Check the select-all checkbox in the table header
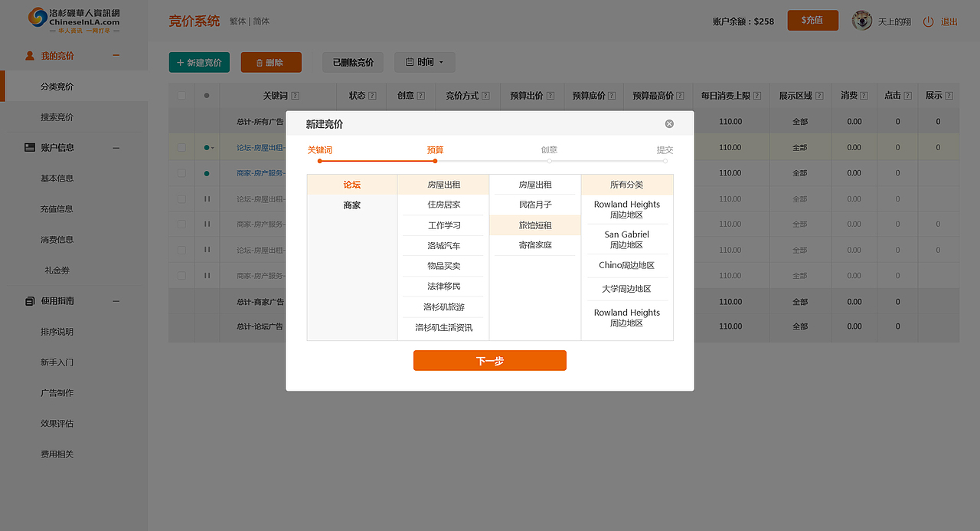The height and width of the screenshot is (531, 980). [x=181, y=95]
